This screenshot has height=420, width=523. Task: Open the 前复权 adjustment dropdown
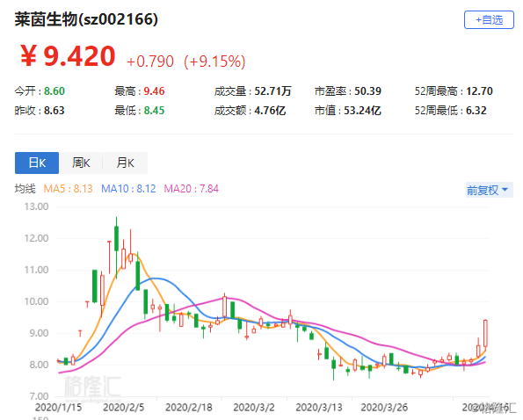pos(489,190)
